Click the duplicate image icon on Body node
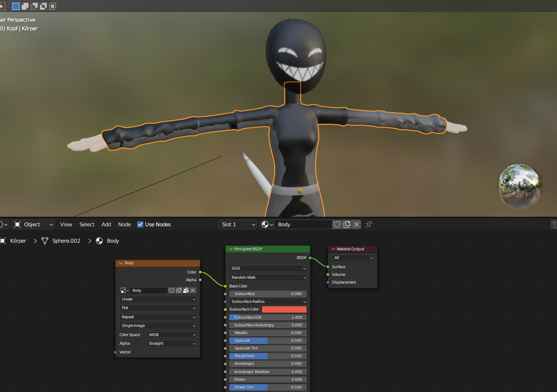This screenshot has height=392, width=557. [179, 290]
